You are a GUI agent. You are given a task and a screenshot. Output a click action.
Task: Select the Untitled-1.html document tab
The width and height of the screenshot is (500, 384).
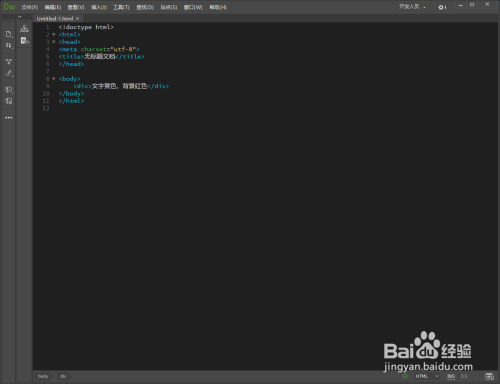pos(58,19)
